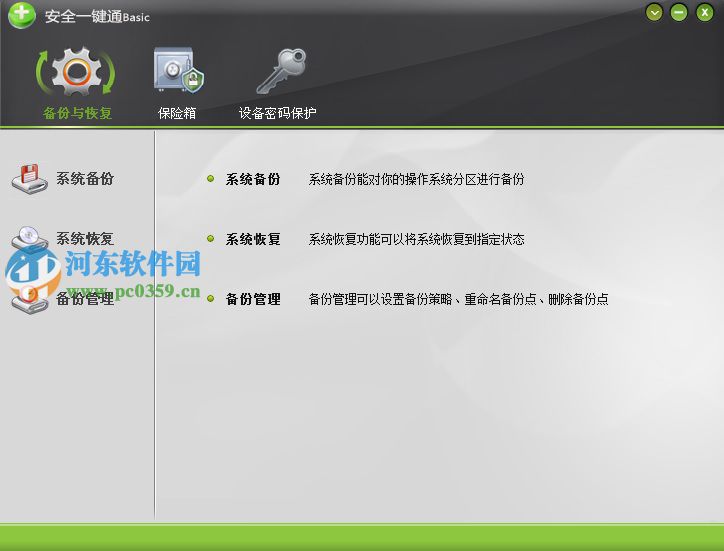Open the bold 系统恢复 link in main panel

click(x=253, y=239)
